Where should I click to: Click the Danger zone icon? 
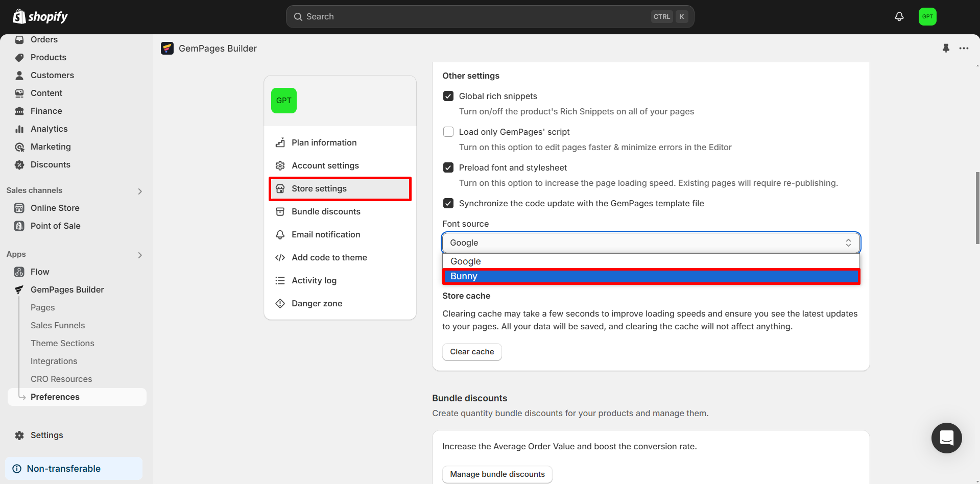tap(280, 304)
